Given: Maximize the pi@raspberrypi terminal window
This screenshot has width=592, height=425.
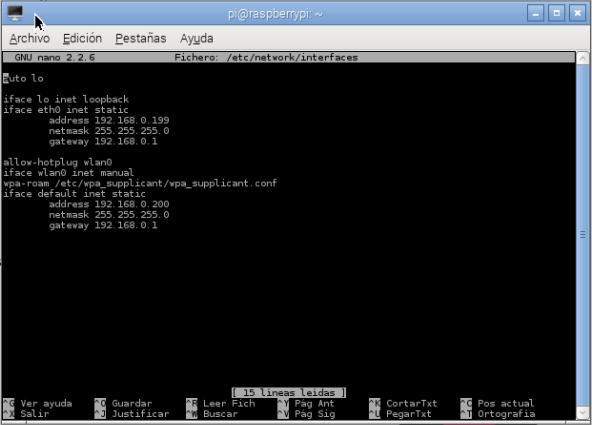Looking at the screenshot, I should [x=557, y=14].
